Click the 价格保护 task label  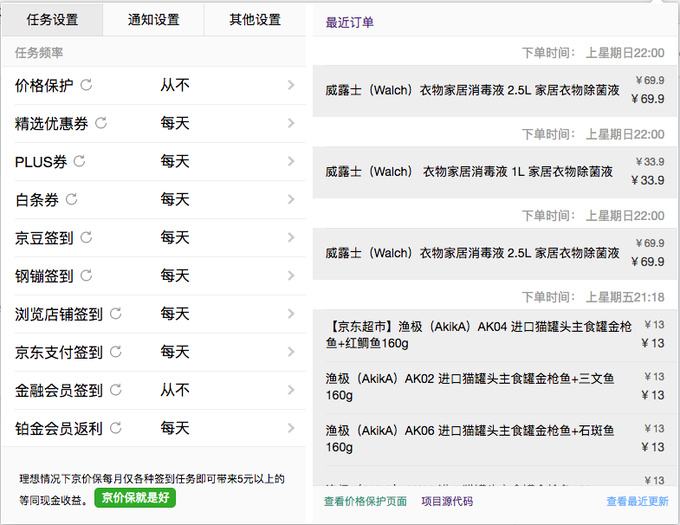pos(44,85)
